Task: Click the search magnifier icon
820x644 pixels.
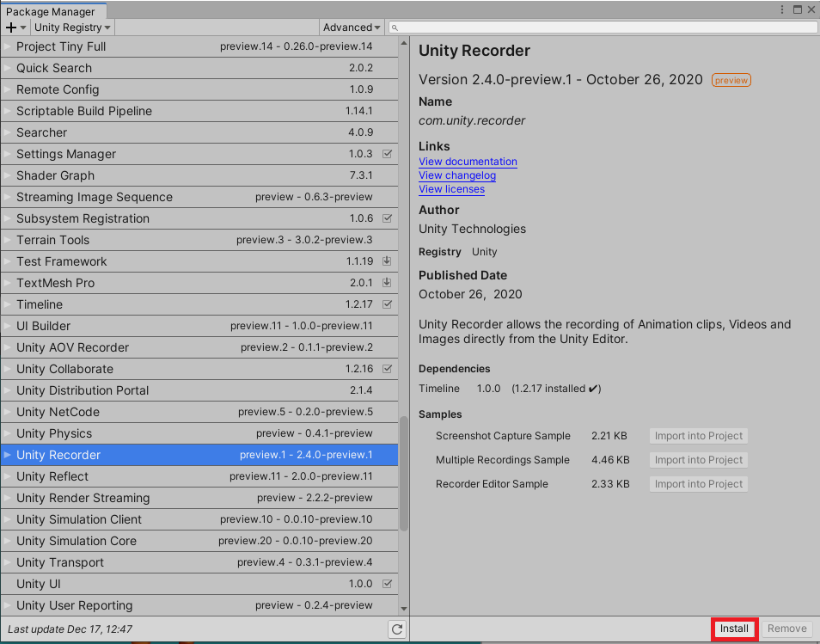Action: tap(395, 28)
